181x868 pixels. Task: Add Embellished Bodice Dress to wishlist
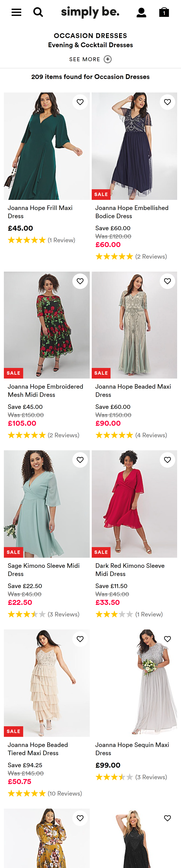pos(167,102)
